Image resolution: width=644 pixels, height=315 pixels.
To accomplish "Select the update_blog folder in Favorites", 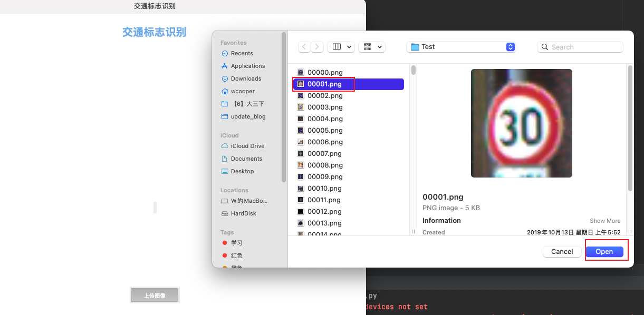I will click(x=248, y=116).
